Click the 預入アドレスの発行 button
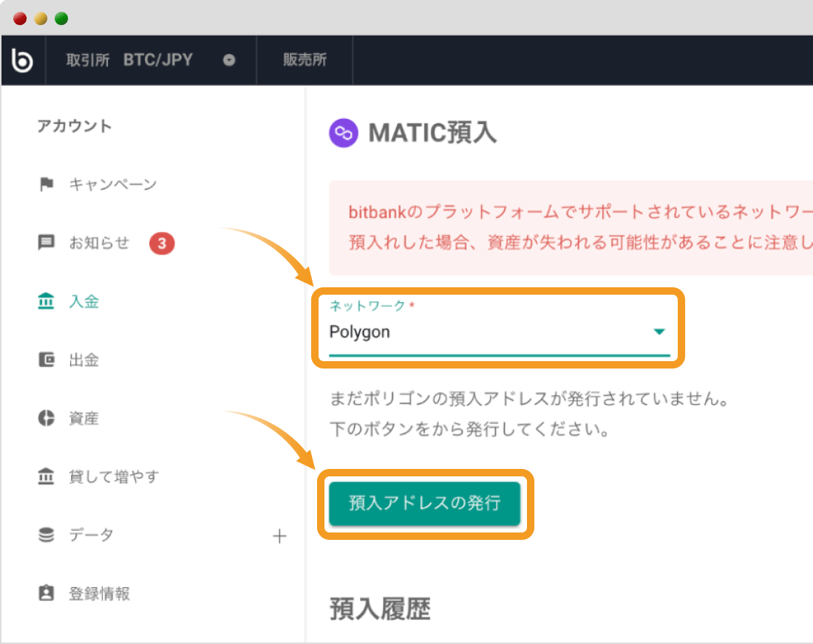The height and width of the screenshot is (644, 813). point(425,504)
